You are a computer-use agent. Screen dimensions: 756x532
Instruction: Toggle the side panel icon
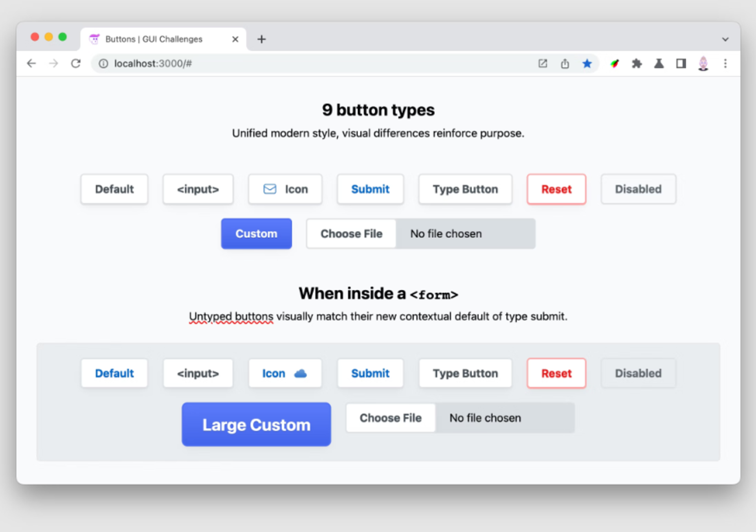[x=681, y=63]
